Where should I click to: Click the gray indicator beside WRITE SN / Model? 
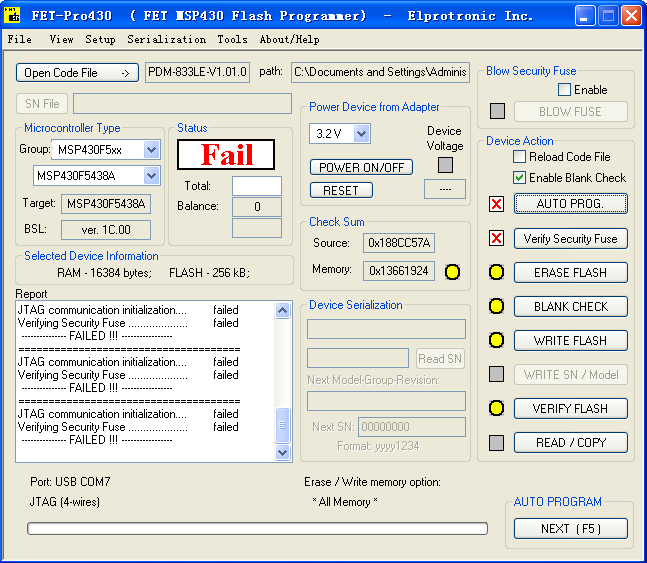click(496, 374)
